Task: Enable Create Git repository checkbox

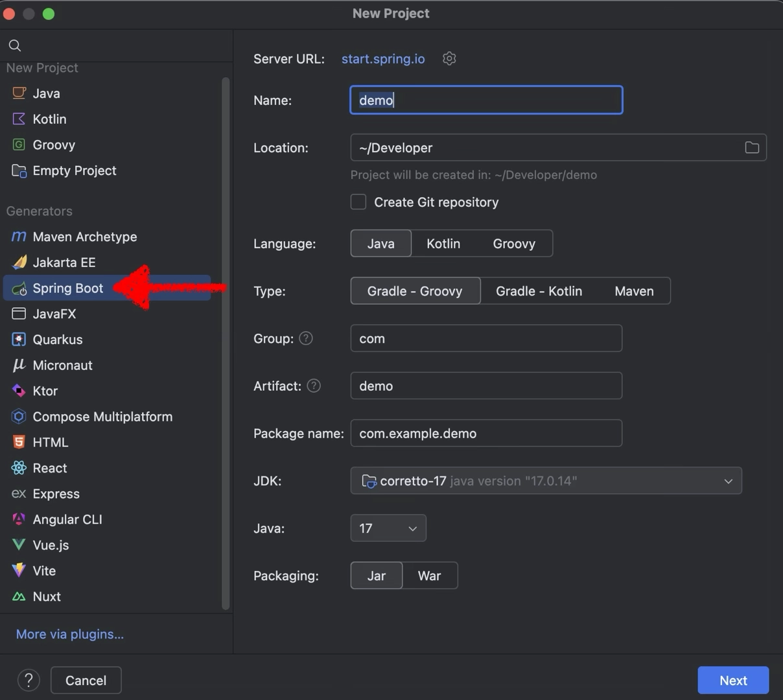Action: point(358,202)
